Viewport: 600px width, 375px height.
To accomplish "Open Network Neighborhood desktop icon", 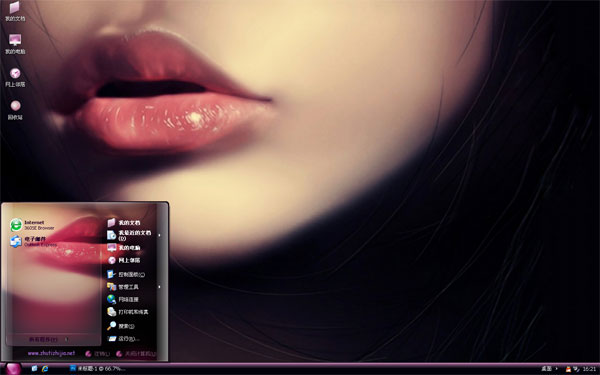I will 15,77.
